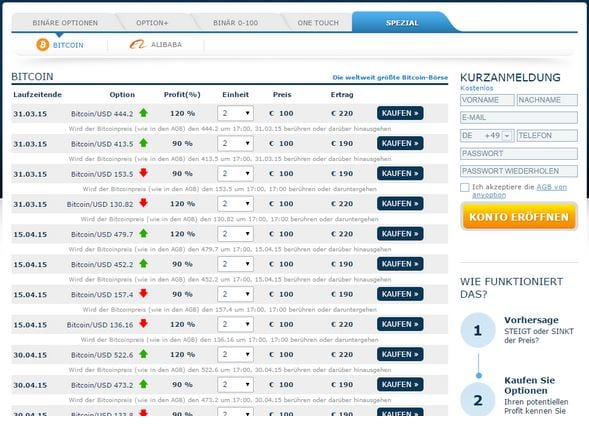Image resolution: width=589 pixels, height=440 pixels.
Task: Click green up arrow for Bitcoin/USD 452.2
Action: (143, 263)
